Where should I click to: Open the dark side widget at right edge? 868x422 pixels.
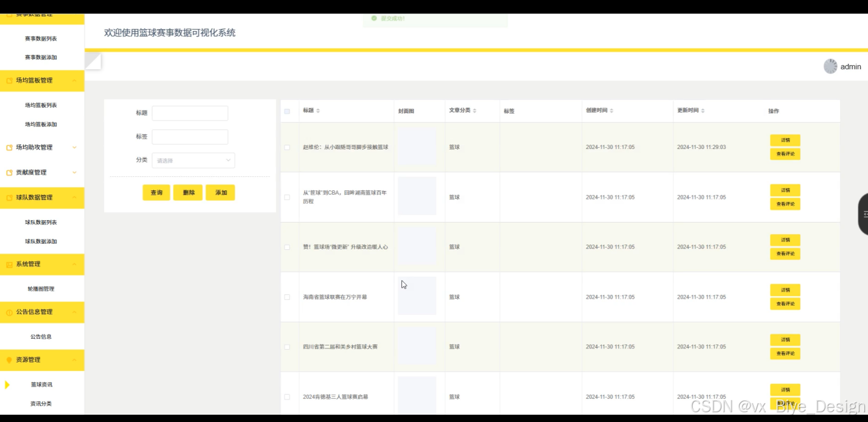863,214
